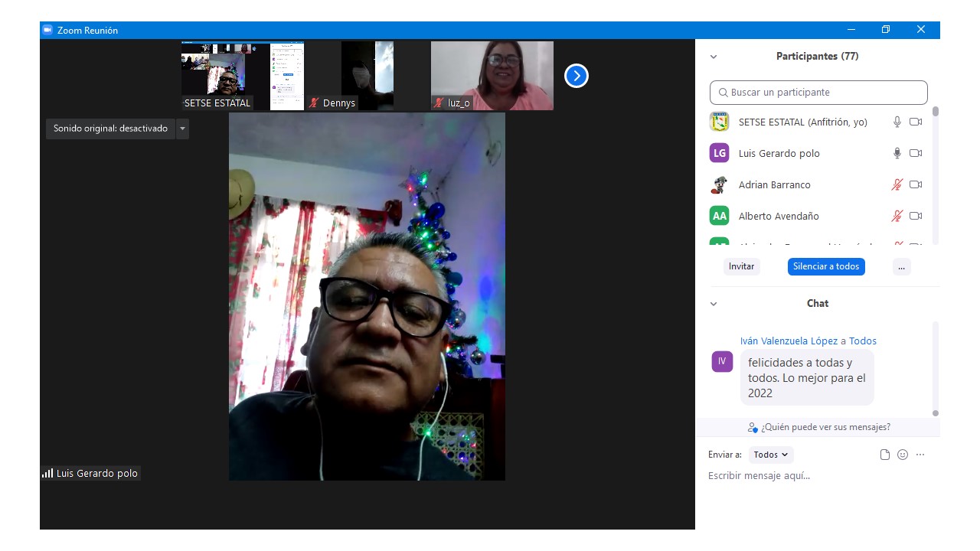Select the LG participant avatar
The width and height of the screenshot is (980, 551).
(x=719, y=153)
